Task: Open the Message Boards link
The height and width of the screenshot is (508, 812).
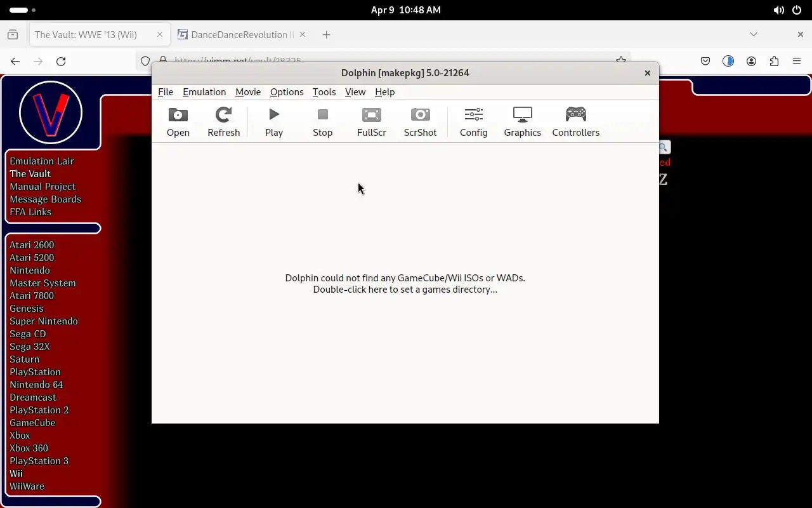Action: click(x=45, y=199)
